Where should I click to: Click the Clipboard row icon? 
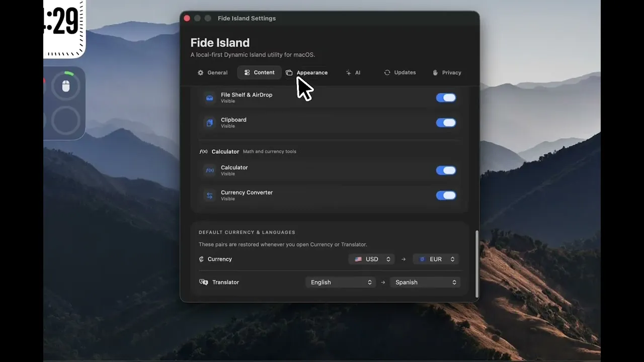coord(210,123)
